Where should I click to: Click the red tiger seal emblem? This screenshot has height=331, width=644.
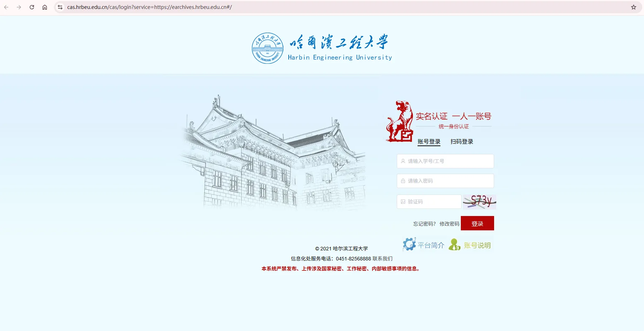(x=400, y=122)
